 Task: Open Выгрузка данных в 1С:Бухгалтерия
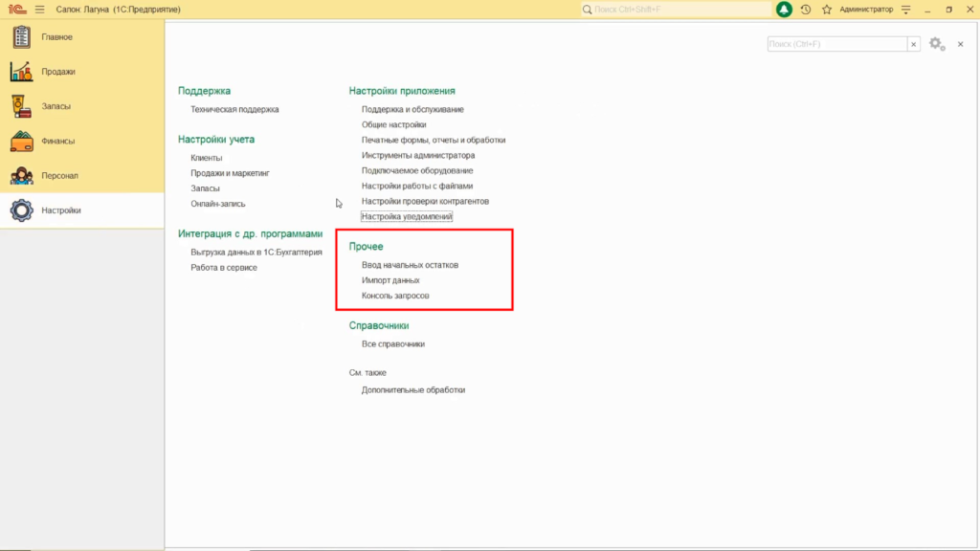(x=256, y=253)
